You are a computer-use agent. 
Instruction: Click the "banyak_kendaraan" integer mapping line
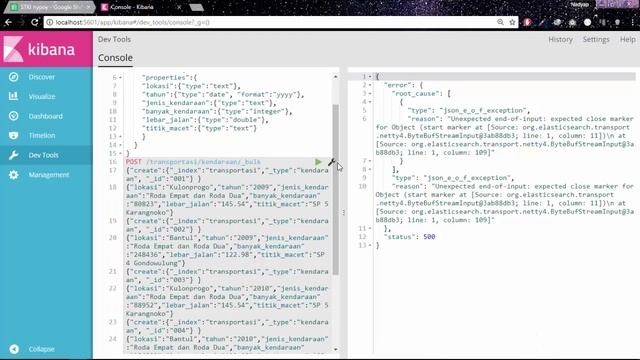(x=217, y=111)
